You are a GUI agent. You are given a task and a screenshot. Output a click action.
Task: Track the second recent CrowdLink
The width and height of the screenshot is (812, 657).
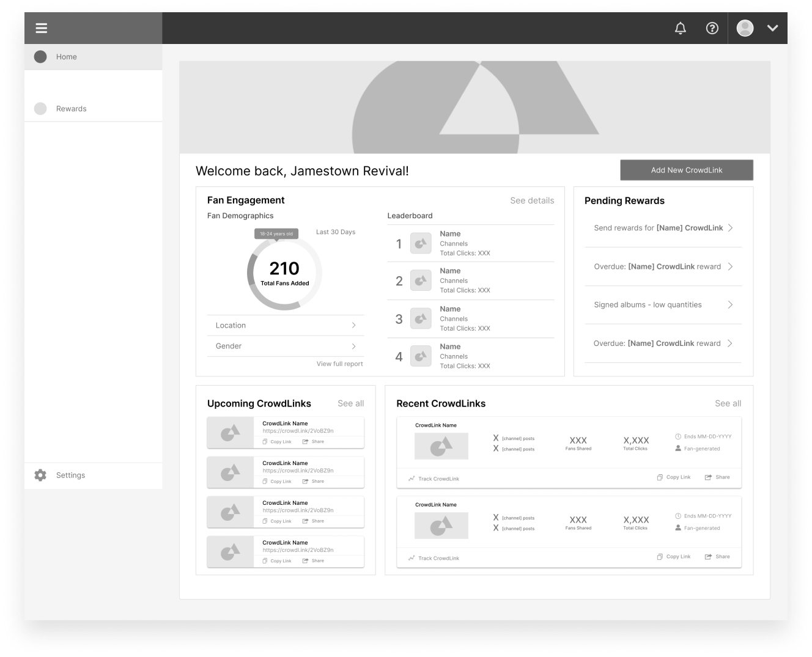pos(434,558)
